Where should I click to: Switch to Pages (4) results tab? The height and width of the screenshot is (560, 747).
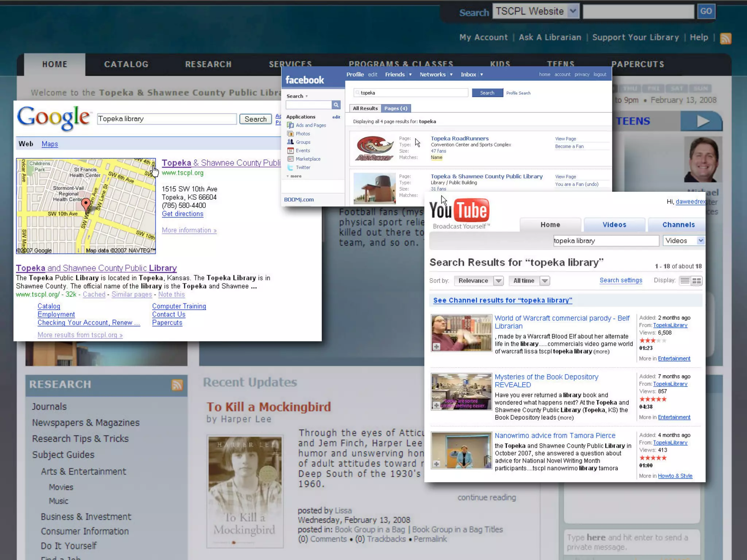(x=396, y=108)
